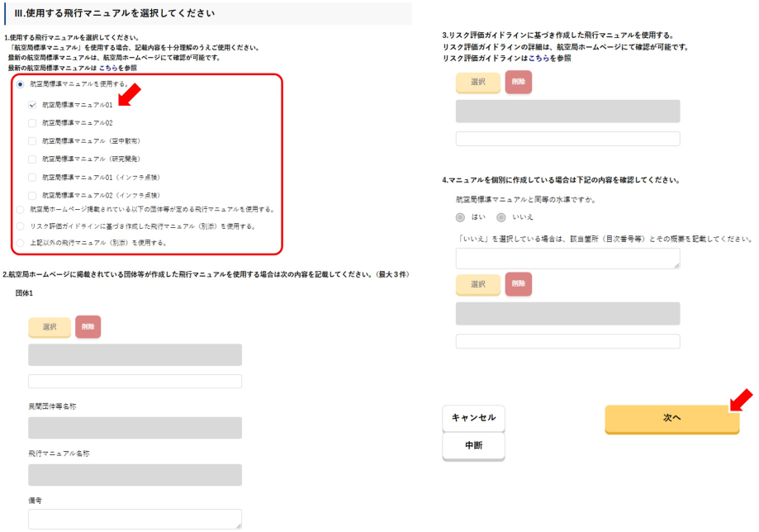Select radio for リスク評価ガイドライン-based manual (別添)
The width and height of the screenshot is (759, 532).
tap(21, 226)
